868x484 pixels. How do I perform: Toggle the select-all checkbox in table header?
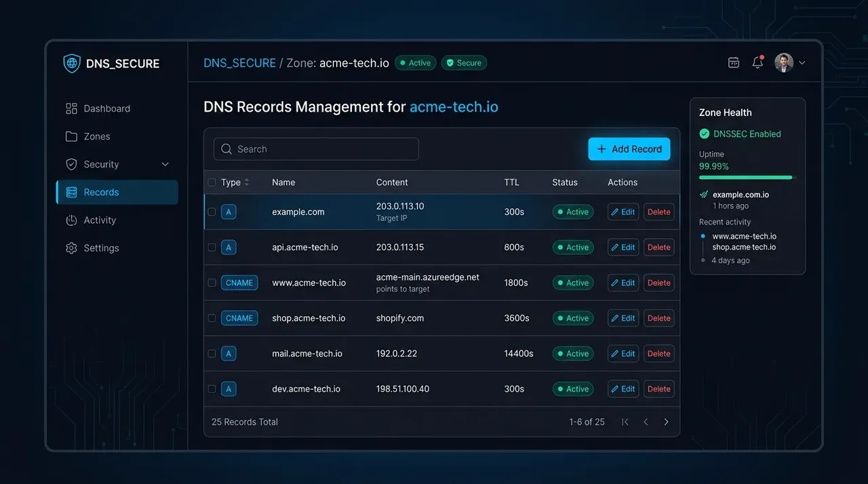[212, 182]
